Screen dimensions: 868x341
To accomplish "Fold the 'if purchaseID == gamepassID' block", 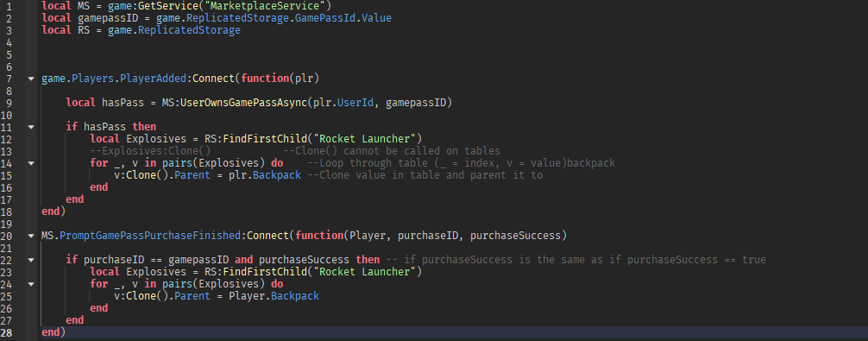I will pyautogui.click(x=31, y=260).
